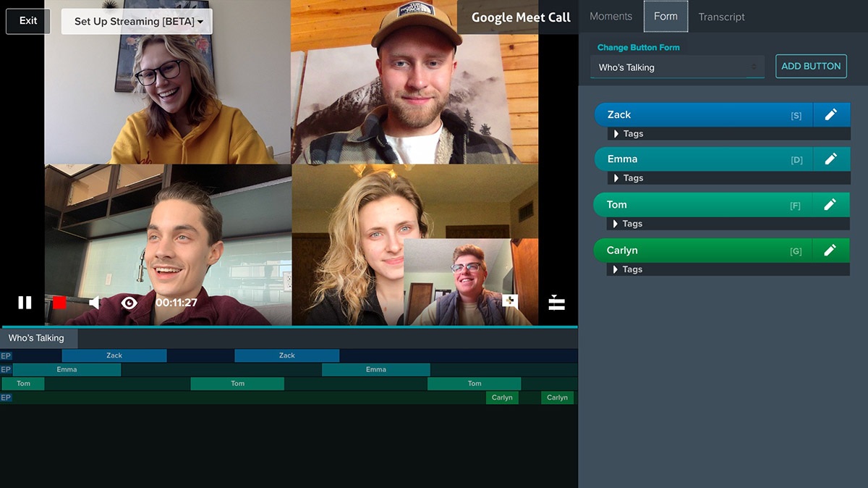Click the Exit button
Screen dimensions: 868x488
coord(28,20)
